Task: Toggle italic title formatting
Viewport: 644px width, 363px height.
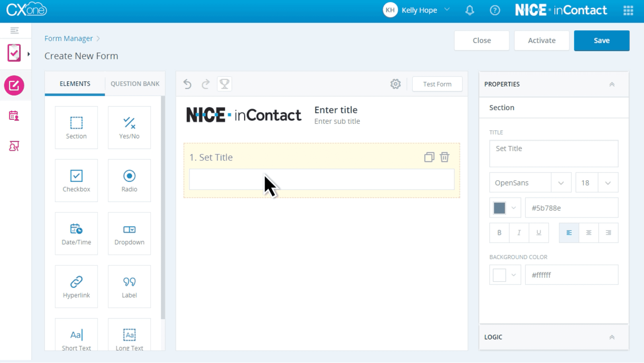Action: pos(519,233)
